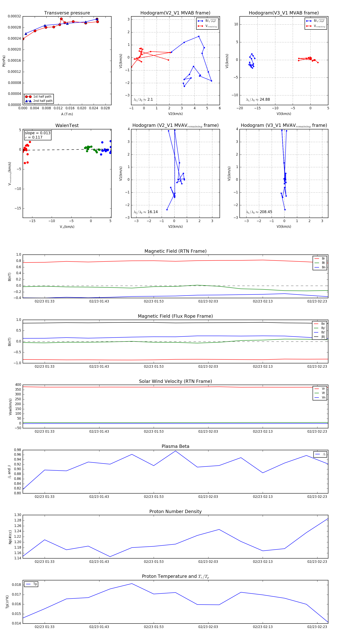
Task: Select the "Vt" legend entry
Action: [320, 393]
